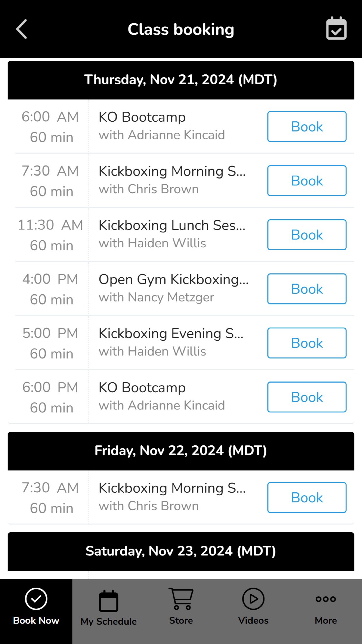Book the 5:00 PM Kickboxing Evening session
362x644 pixels.
click(x=307, y=343)
